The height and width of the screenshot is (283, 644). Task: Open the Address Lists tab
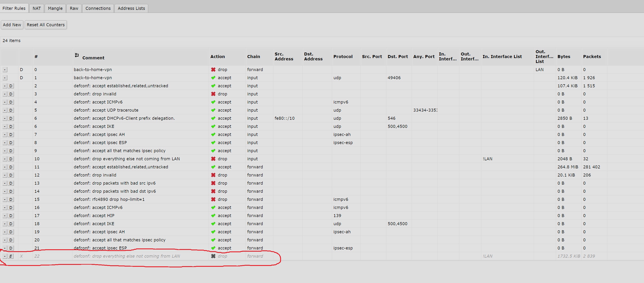click(x=131, y=8)
